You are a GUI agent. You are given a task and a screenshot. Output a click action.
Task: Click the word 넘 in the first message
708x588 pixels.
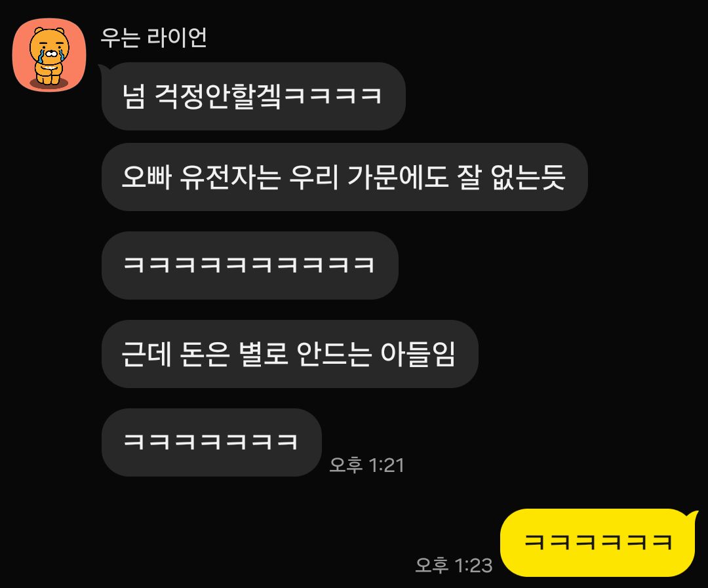[x=134, y=96]
